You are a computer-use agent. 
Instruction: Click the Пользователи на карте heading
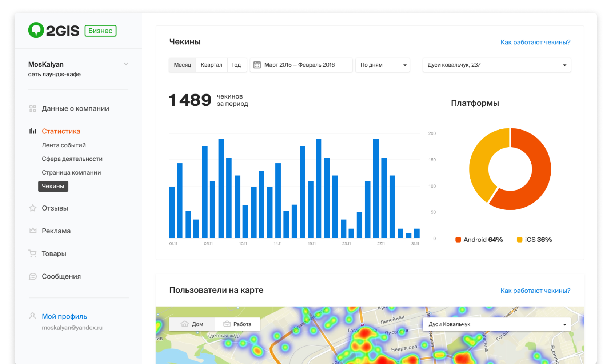click(216, 290)
